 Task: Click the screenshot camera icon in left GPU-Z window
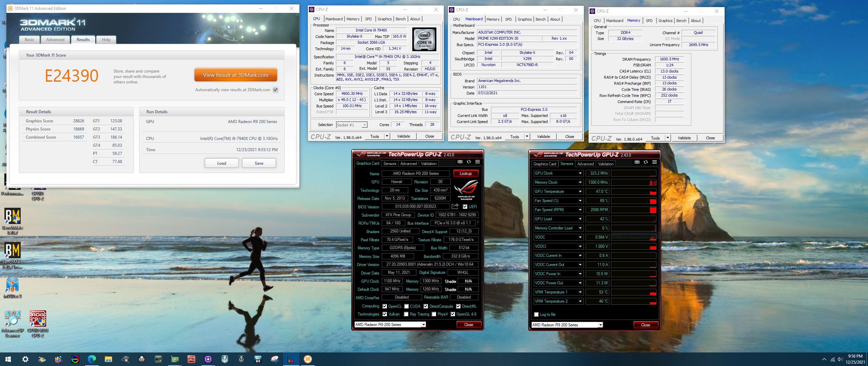[x=460, y=162]
